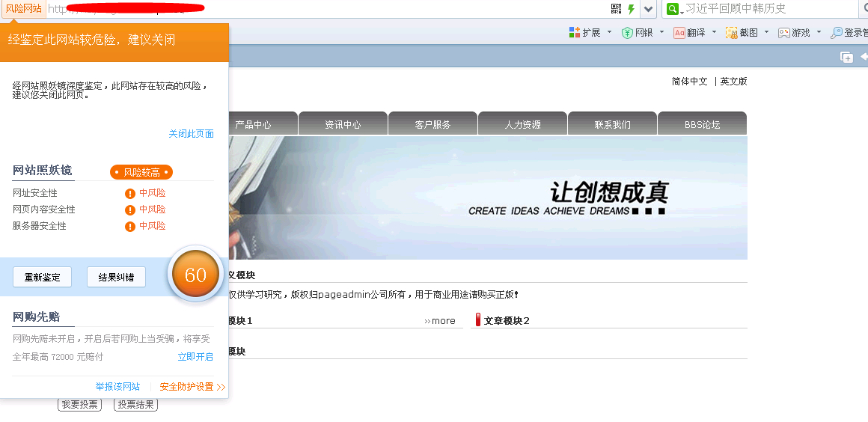The height and width of the screenshot is (422, 868).
Task: Expand the dropdown arrow next to 截图
Action: tap(766, 32)
